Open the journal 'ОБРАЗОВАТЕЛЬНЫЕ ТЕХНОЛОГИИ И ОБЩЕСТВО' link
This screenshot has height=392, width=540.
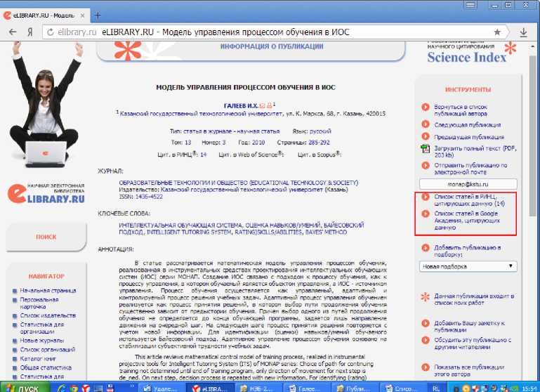coord(238,183)
